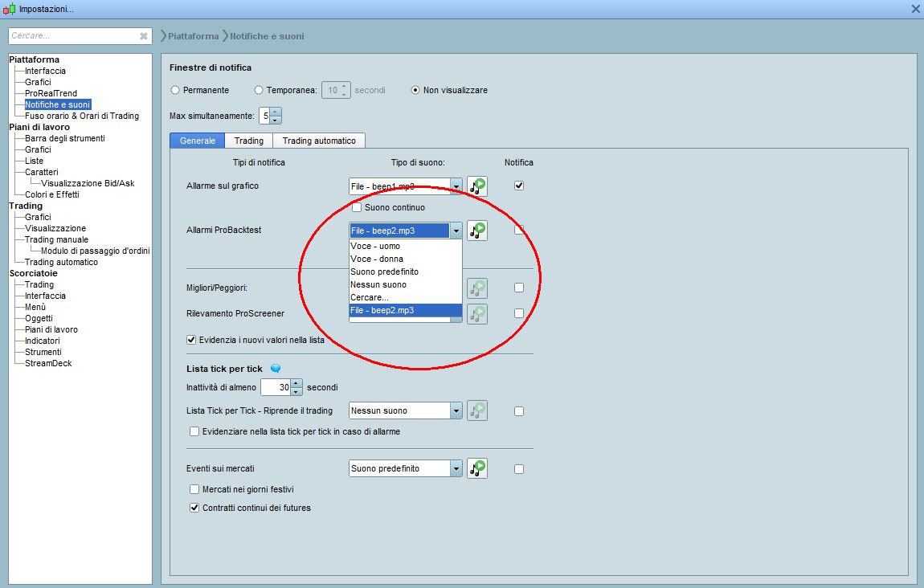Close the Impostazioni window
This screenshot has width=924, height=588.
coord(916,8)
